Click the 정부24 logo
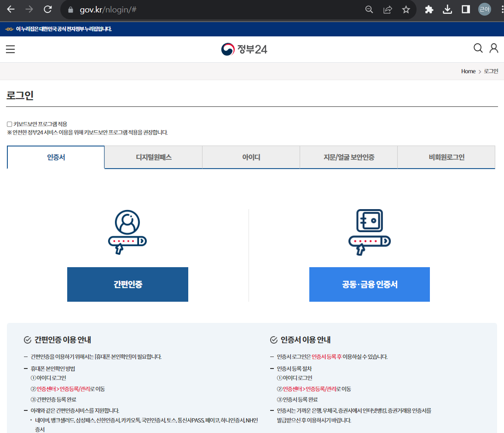 coord(244,48)
